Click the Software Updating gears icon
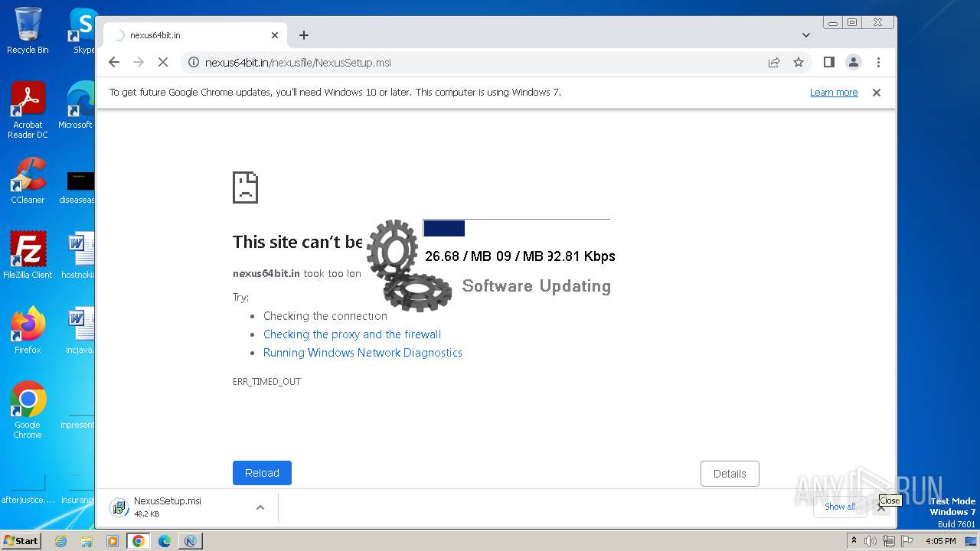This screenshot has height=551, width=980. [408, 265]
